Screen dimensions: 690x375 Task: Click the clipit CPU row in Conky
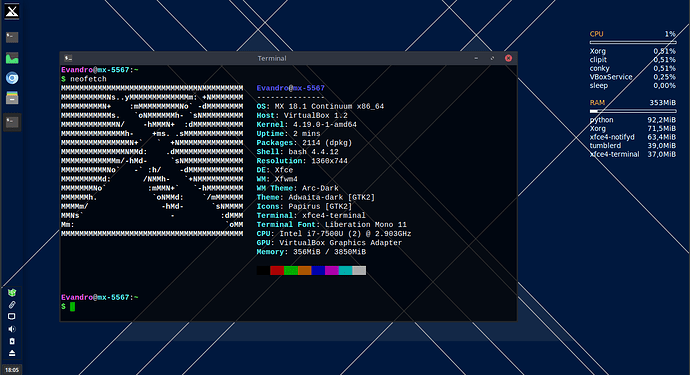633,60
